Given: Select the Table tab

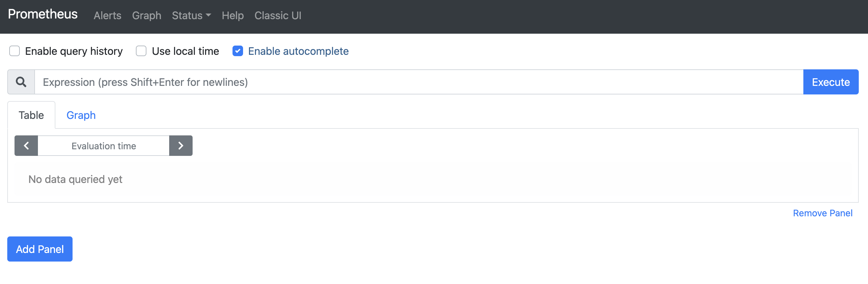Looking at the screenshot, I should [x=31, y=115].
